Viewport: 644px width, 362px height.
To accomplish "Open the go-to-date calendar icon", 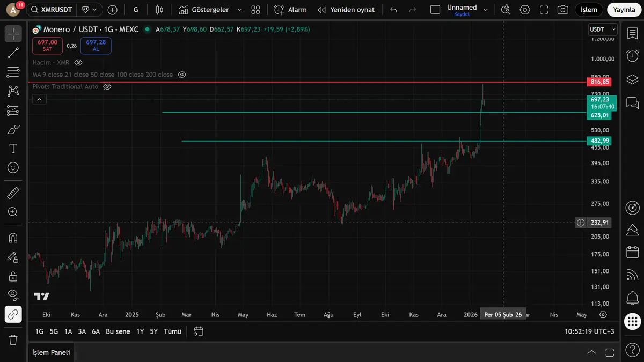I will [x=199, y=331].
